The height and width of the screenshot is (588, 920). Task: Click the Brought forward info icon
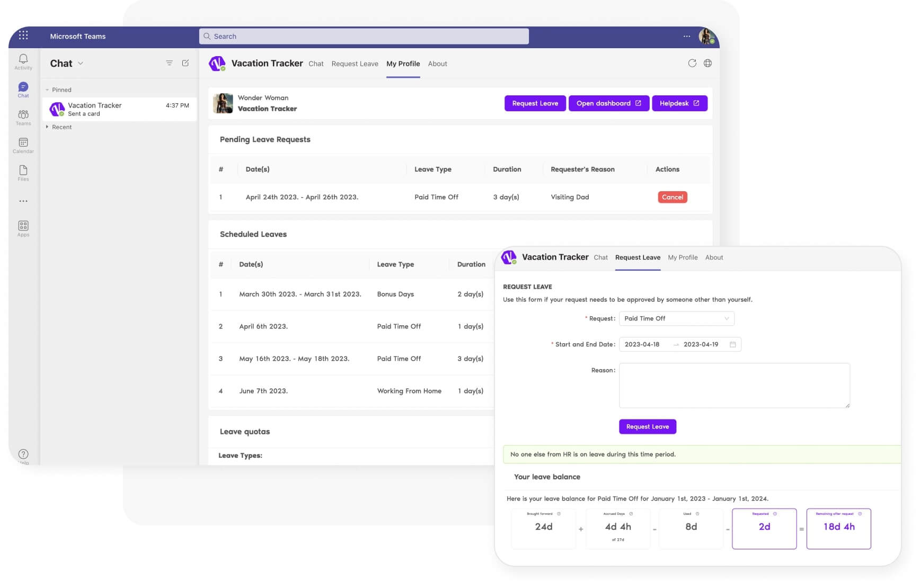point(559,514)
